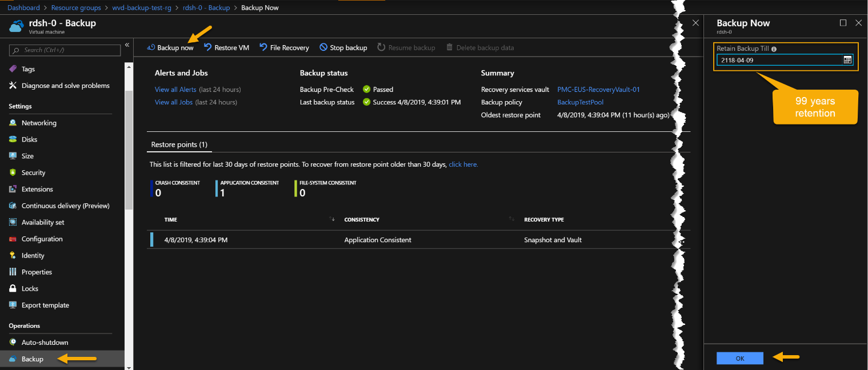Go to Dashboard in the breadcrumb
The image size is (868, 370).
[24, 8]
